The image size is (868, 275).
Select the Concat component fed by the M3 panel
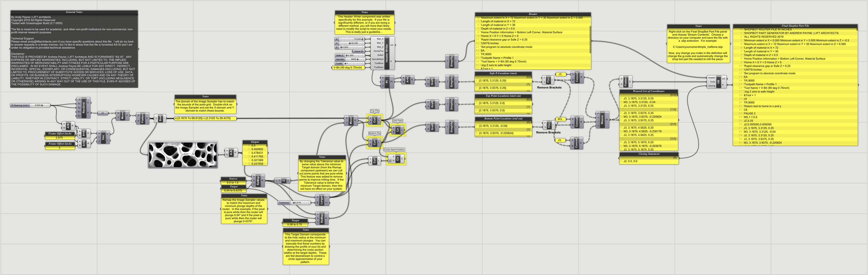pyautogui.click(x=577, y=122)
